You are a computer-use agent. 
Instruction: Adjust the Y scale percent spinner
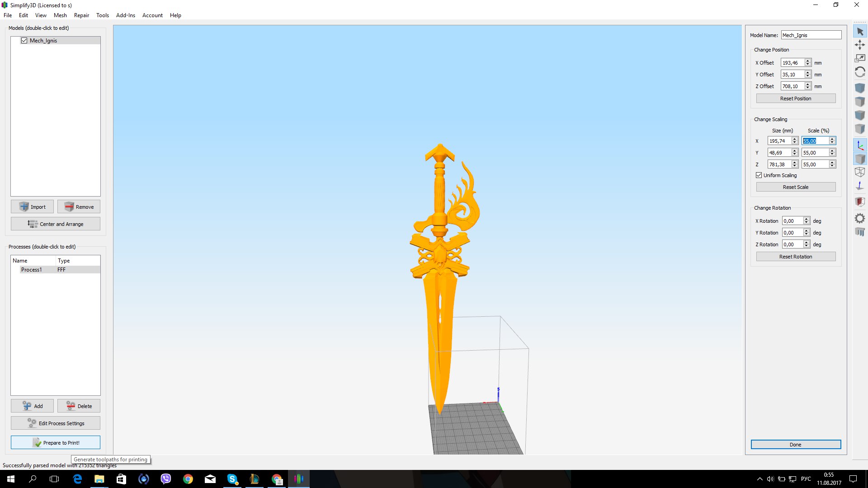pyautogui.click(x=832, y=153)
